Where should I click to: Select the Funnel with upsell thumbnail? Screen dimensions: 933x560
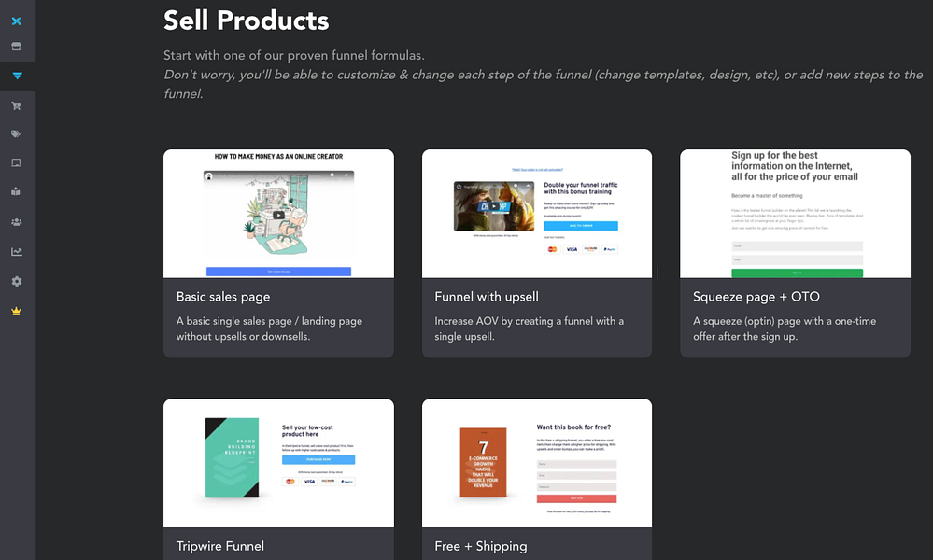(x=537, y=214)
